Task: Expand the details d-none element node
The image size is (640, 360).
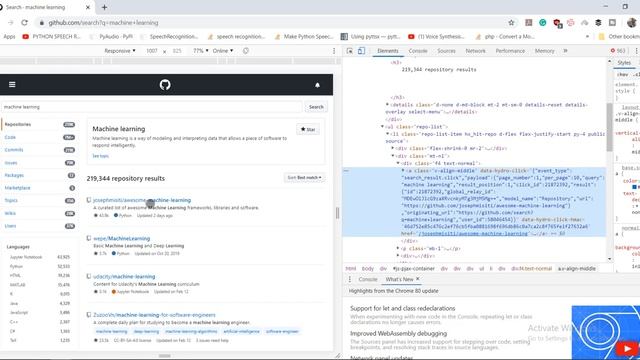Action: coord(387,105)
